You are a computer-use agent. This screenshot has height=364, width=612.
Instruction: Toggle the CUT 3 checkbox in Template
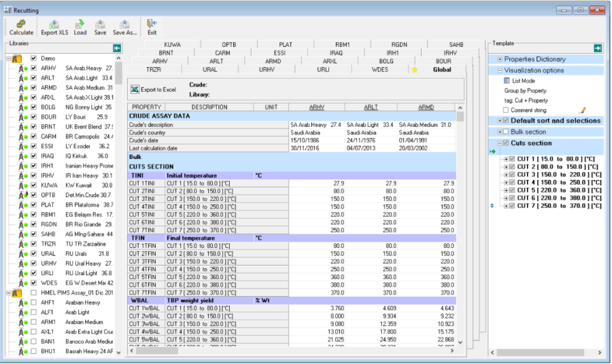click(512, 175)
